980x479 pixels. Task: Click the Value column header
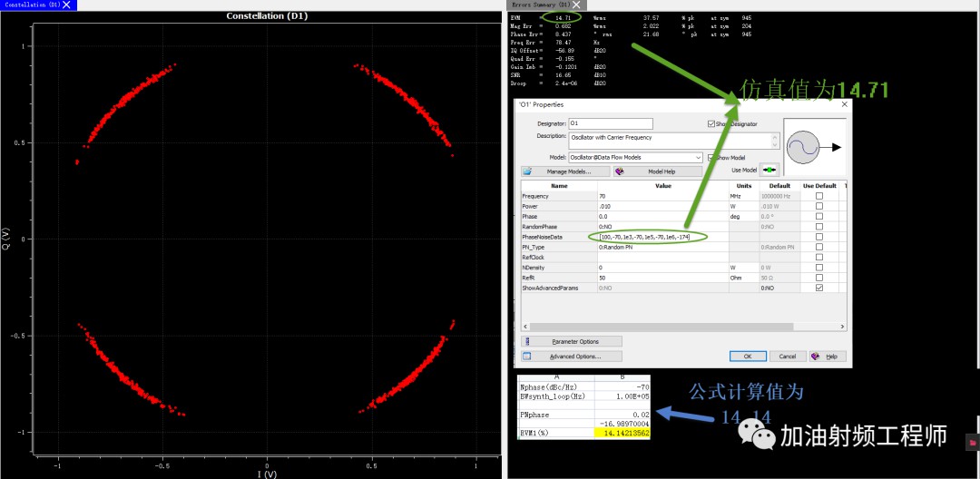(x=663, y=185)
